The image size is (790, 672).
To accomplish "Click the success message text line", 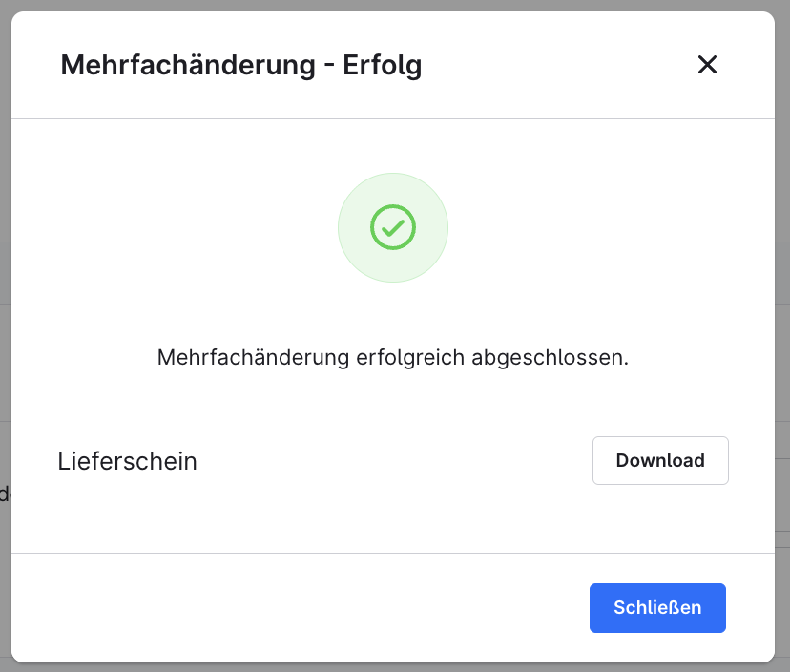I will pos(393,358).
